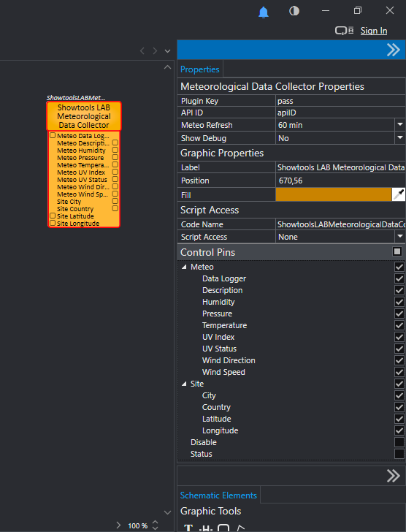Select the Site Country output pin
Viewport: 406px width, 532px height.
click(115, 208)
